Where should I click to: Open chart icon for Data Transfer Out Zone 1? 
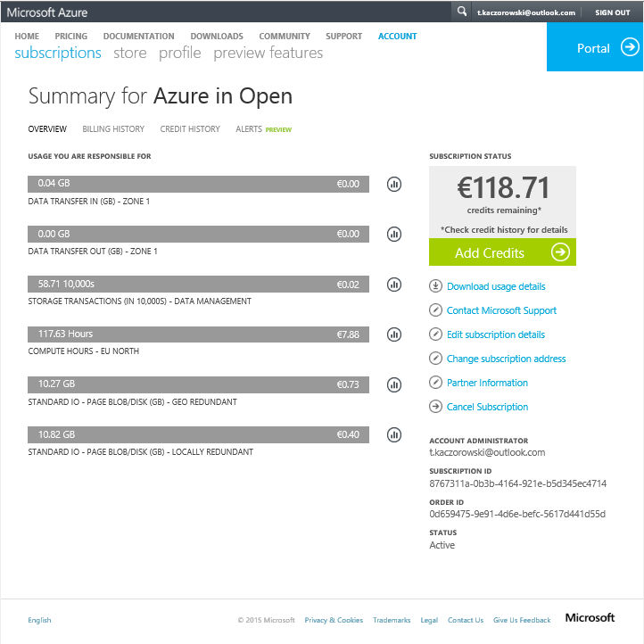pyautogui.click(x=394, y=234)
